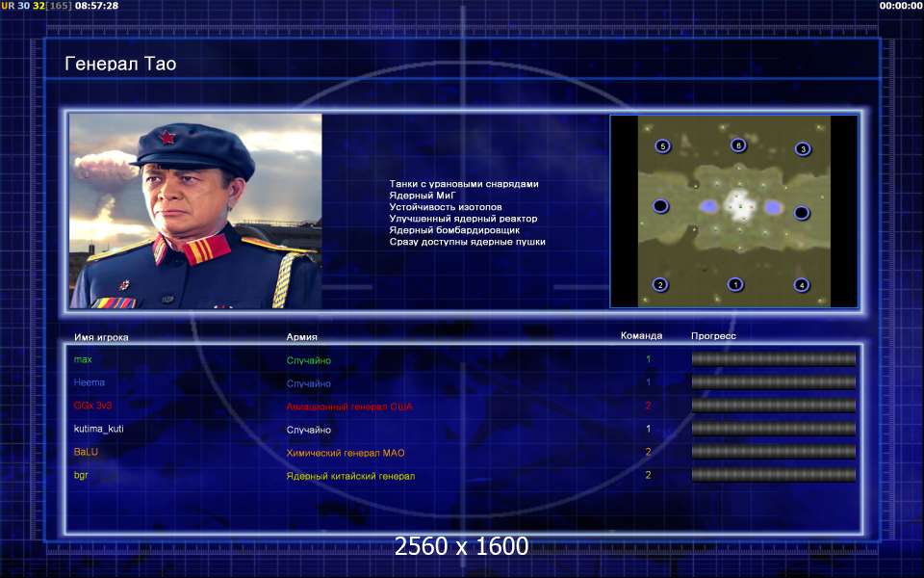The height and width of the screenshot is (578, 924).
Task: Click the "Устойчивость изотопов" line
Action: coord(446,207)
